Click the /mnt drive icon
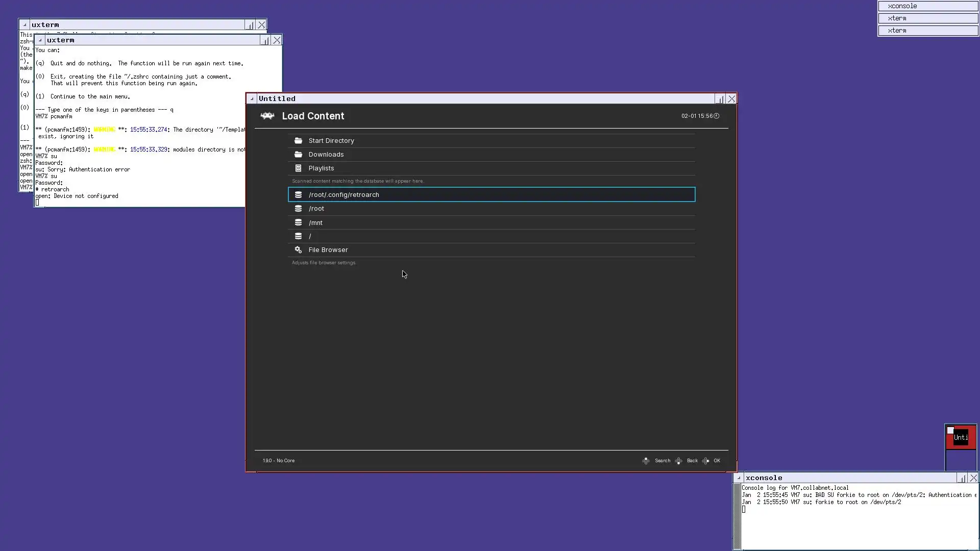Image resolution: width=980 pixels, height=551 pixels. pos(298,222)
